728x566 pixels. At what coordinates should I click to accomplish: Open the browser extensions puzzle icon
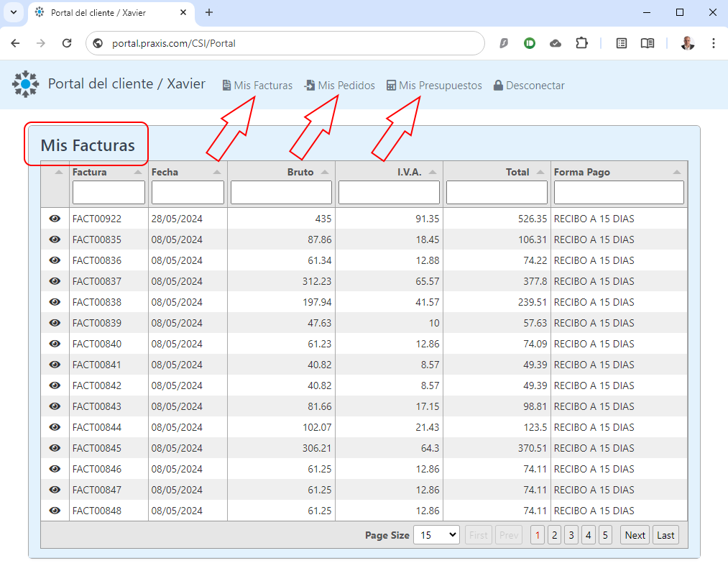click(x=581, y=43)
